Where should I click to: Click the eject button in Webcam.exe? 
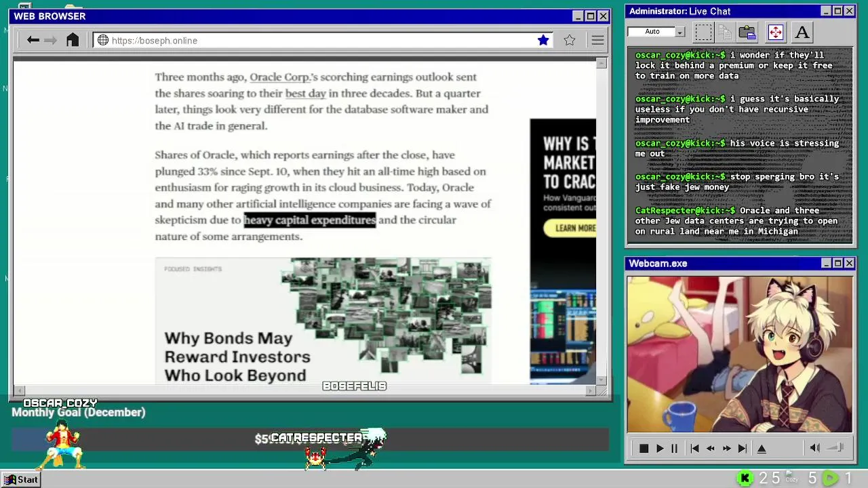[762, 448]
